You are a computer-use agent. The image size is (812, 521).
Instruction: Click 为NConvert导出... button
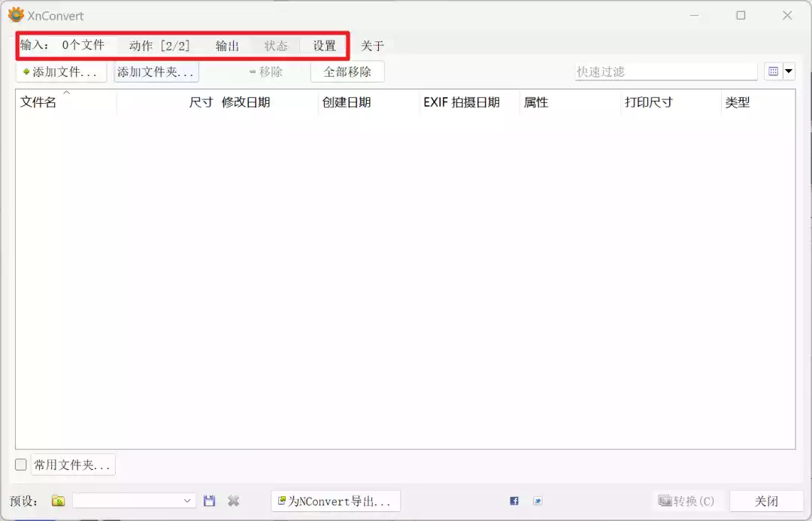click(x=335, y=501)
